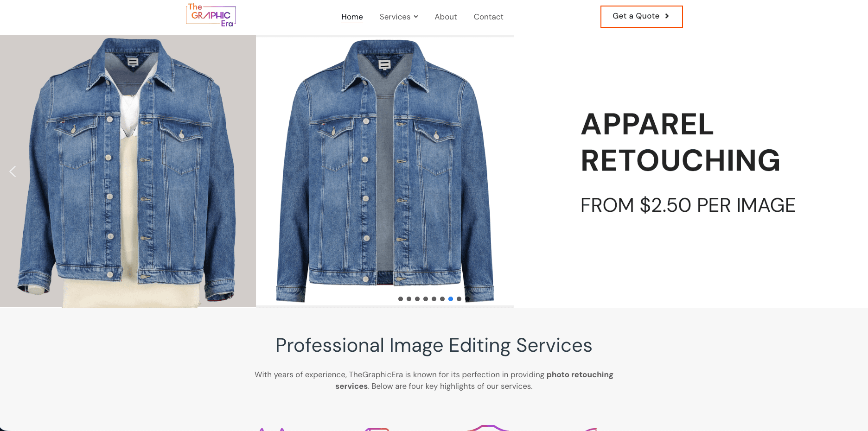868x431 pixels.
Task: Click the Get a Quote button
Action: click(642, 17)
